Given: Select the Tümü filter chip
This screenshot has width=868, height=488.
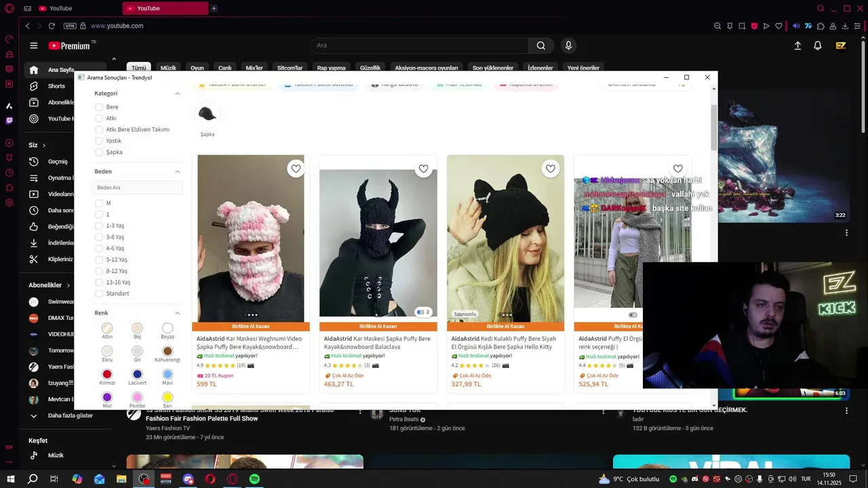Looking at the screenshot, I should pos(138,68).
